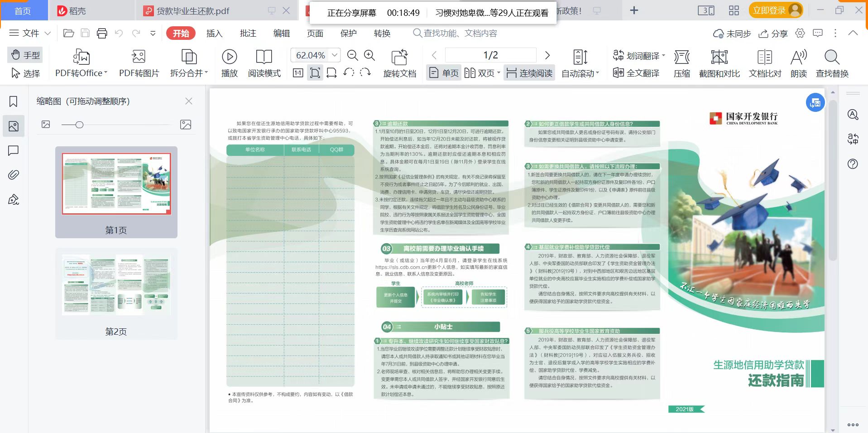Image resolution: width=868 pixels, height=433 pixels.
Task: Select page 1 thumbnail
Action: (x=116, y=192)
